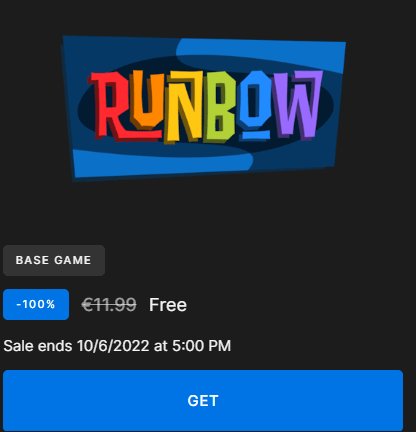Viewport: 416px width, 432px height.
Task: Click the orange U in the Runbow logo
Action: [x=147, y=102]
